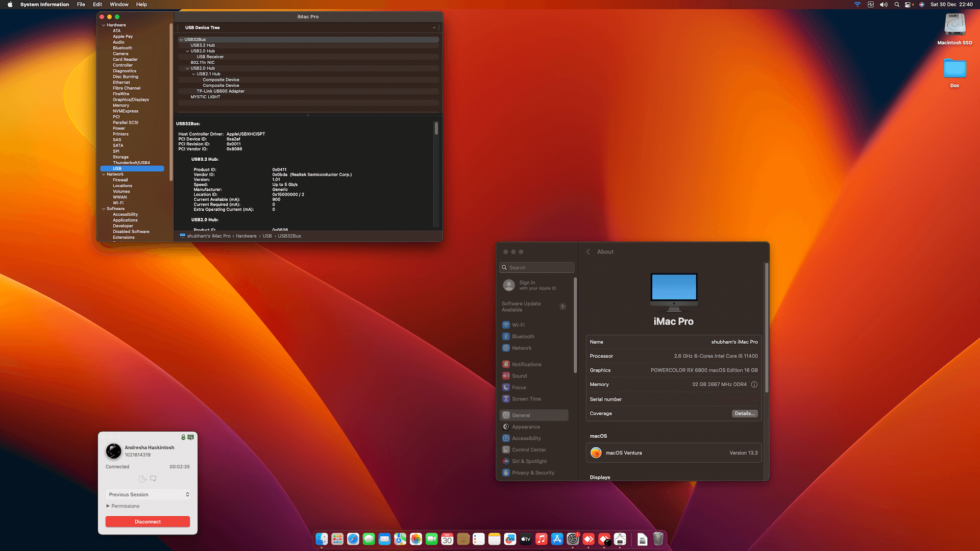Open Control Center in the menu bar
The image size is (980, 551).
908,5
